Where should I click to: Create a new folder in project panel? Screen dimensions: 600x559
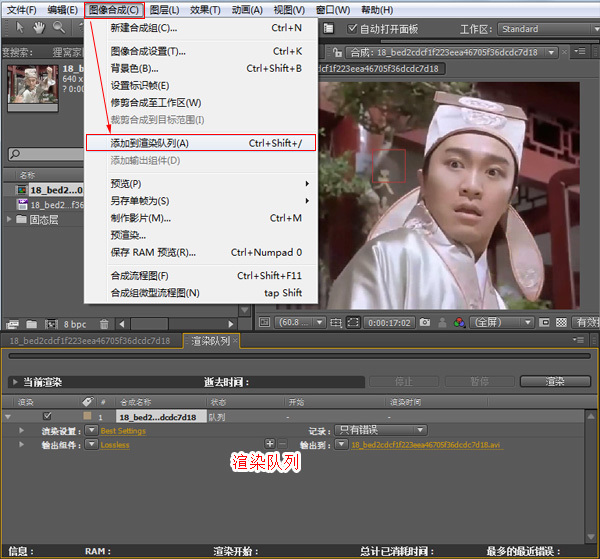[31, 324]
